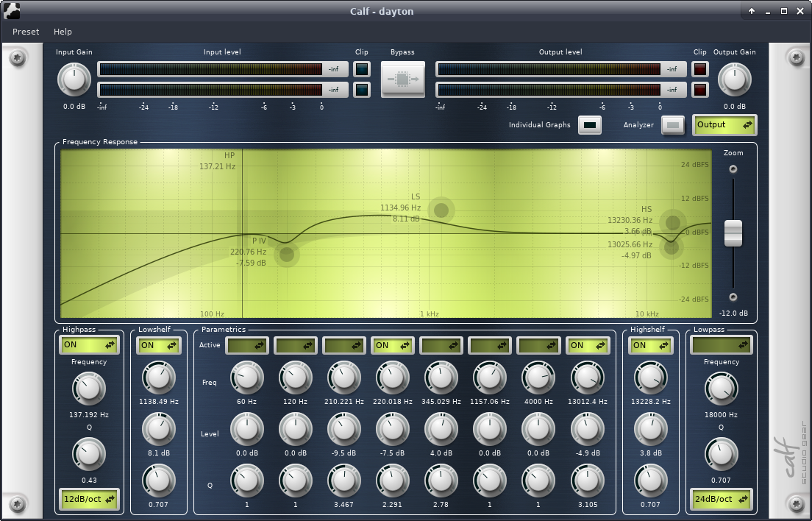Viewport: 812px width, 521px height.
Task: Click the Lowshelf frequency knob at 1138.49 Hz
Action: point(159,378)
